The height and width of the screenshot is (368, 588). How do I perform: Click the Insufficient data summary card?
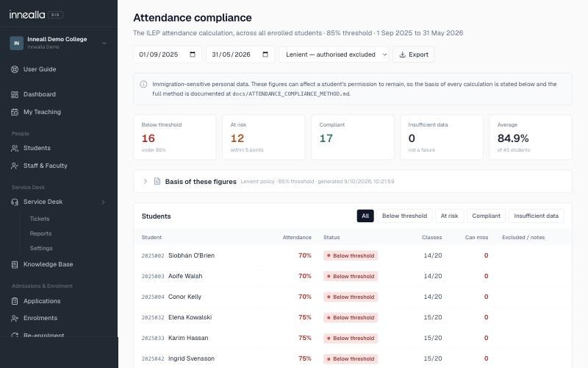(x=442, y=138)
